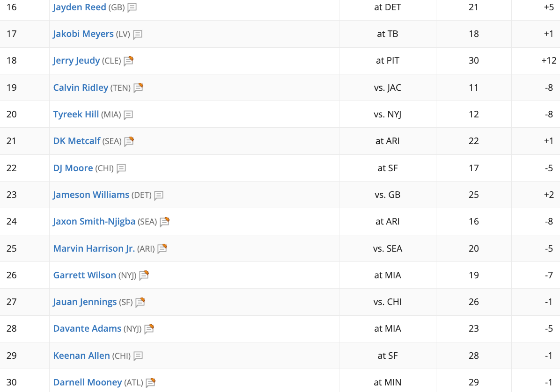This screenshot has height=392, width=560.
Task: Open the notes icon beside Jakobi Meyers
Action: 138,34
